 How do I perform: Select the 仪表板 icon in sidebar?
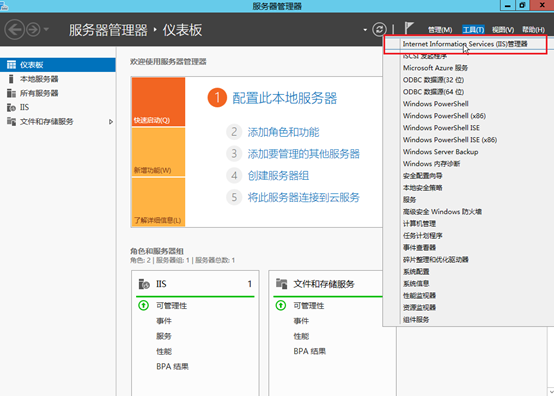pos(11,65)
